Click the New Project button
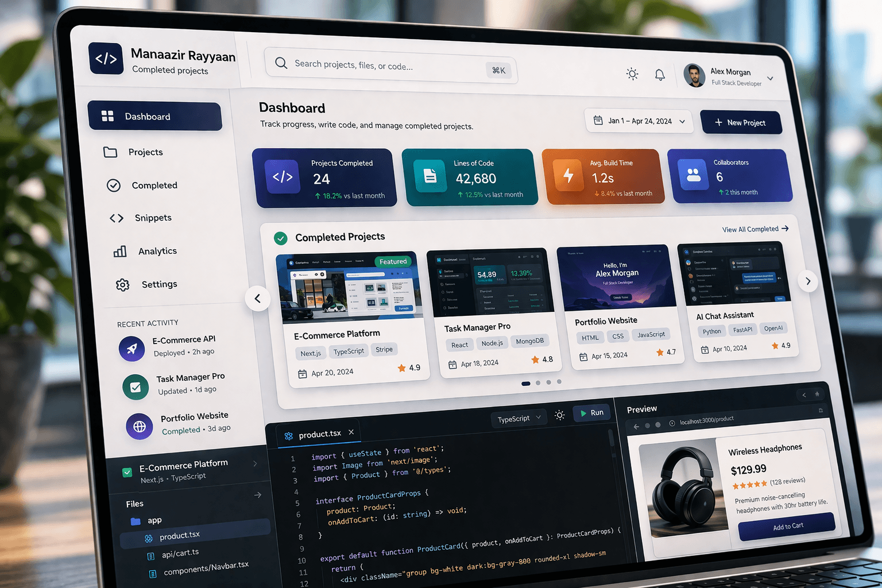 (x=741, y=122)
